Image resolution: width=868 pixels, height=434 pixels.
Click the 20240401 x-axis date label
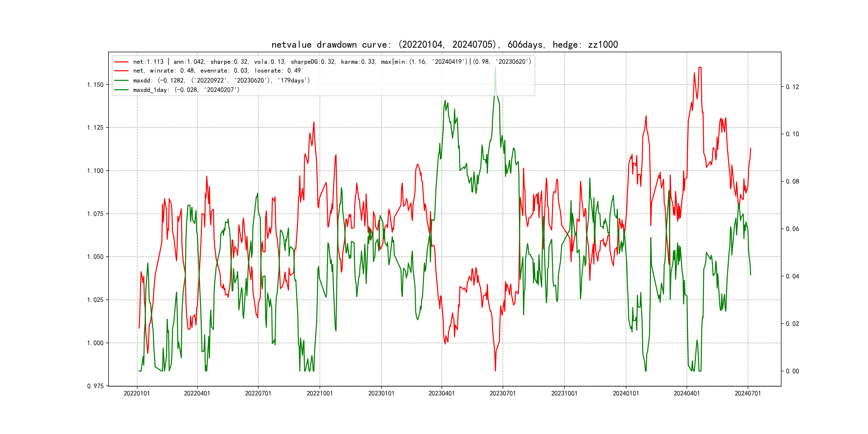coord(686,393)
